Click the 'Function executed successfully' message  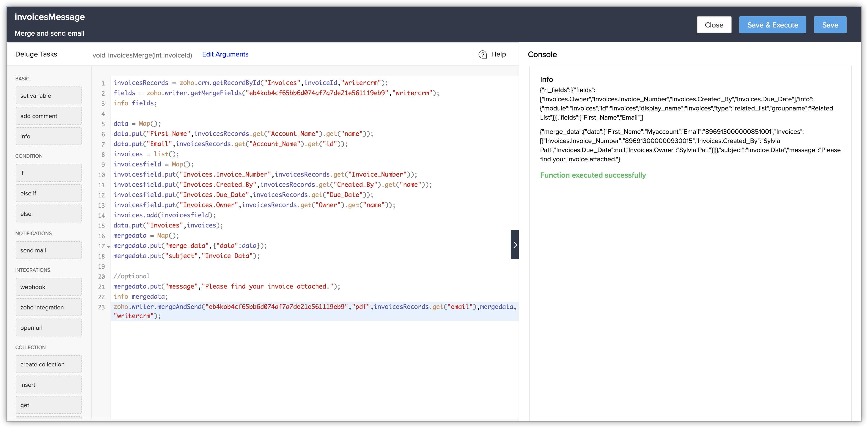pyautogui.click(x=593, y=175)
